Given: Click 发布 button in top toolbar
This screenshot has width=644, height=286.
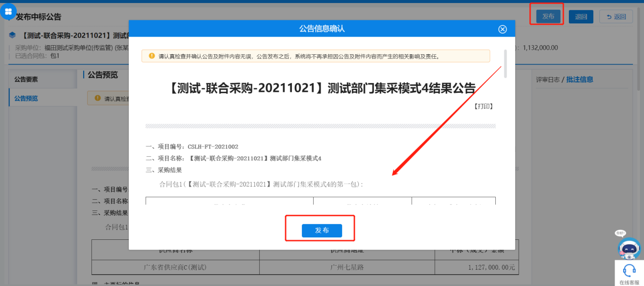Looking at the screenshot, I should (x=548, y=16).
